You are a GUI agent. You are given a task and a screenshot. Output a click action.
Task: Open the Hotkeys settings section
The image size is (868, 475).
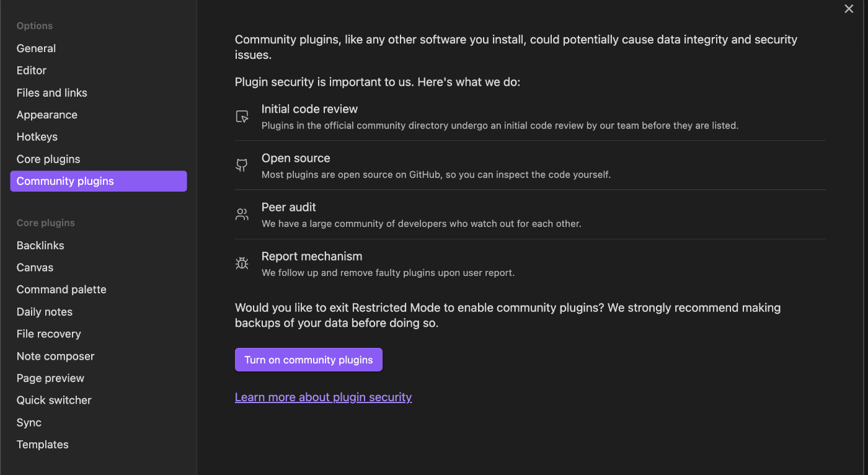pos(37,136)
